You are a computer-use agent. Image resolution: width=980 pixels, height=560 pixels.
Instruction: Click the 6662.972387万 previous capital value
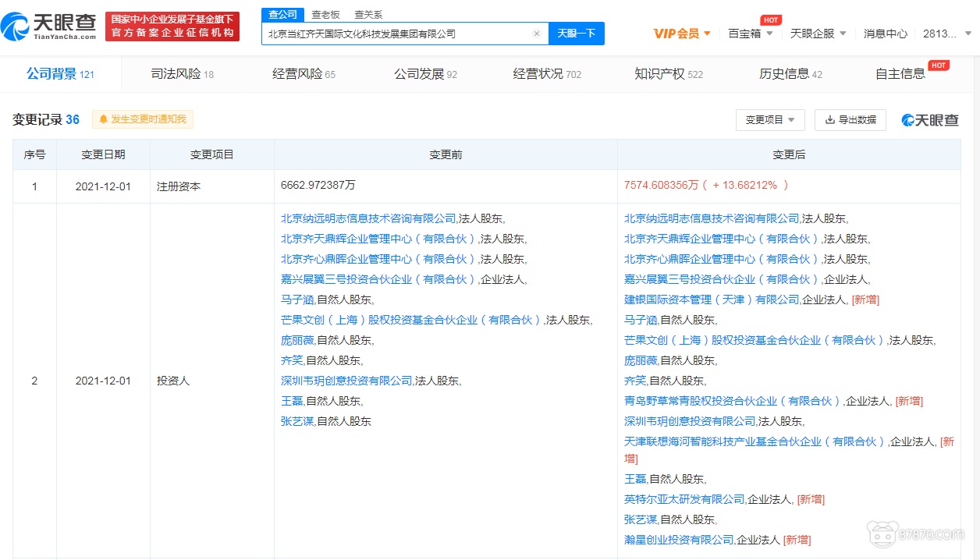318,186
